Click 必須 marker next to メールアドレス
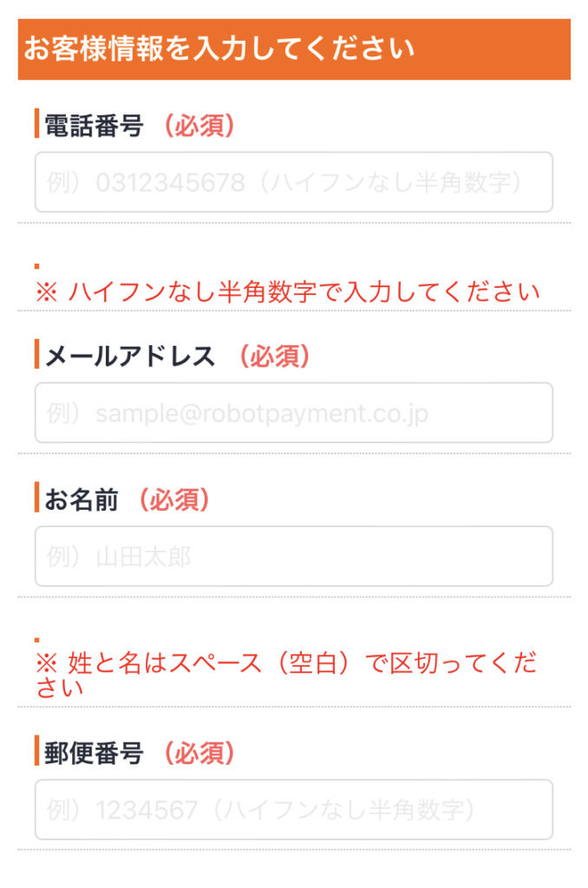 [275, 356]
